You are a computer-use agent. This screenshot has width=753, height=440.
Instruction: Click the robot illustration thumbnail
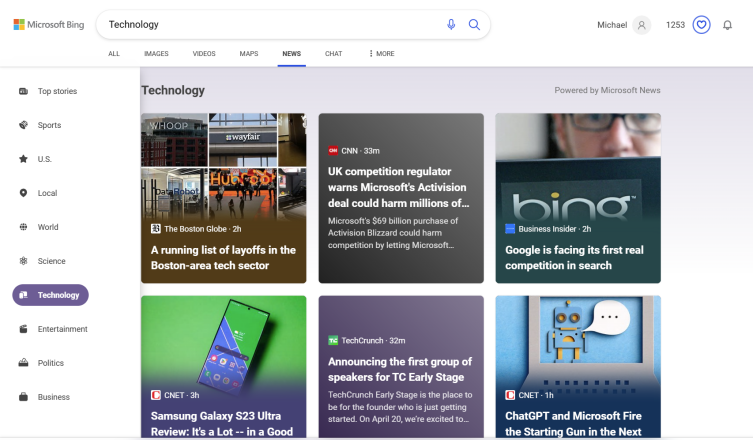[x=578, y=341]
